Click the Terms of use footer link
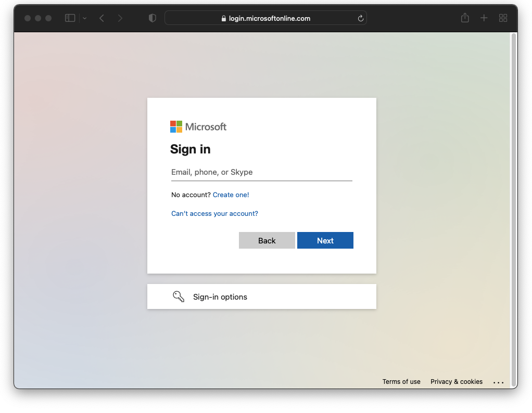The width and height of the screenshot is (532, 413). (x=401, y=382)
